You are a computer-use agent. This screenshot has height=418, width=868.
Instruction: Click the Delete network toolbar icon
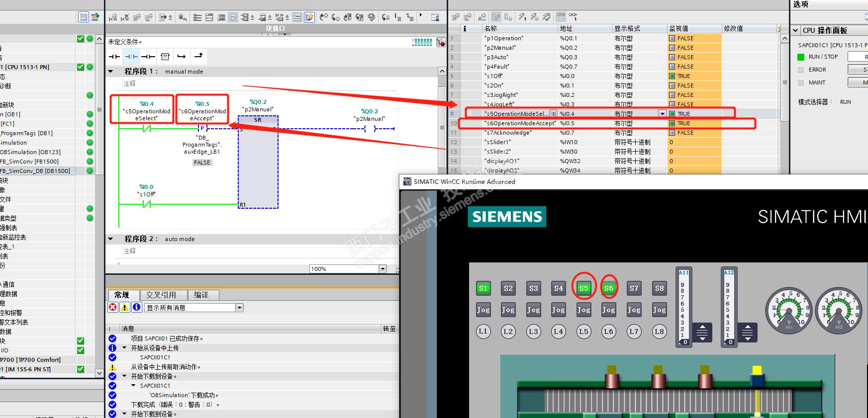coord(125,17)
